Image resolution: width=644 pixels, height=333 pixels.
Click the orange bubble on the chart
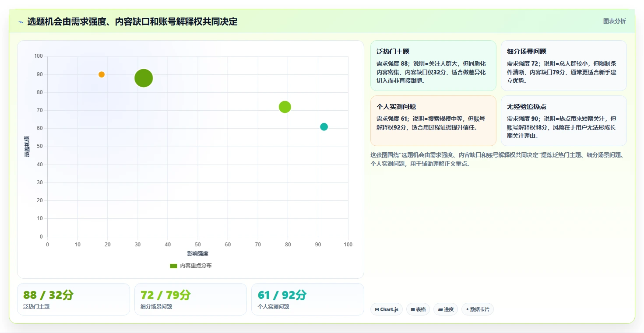click(102, 74)
